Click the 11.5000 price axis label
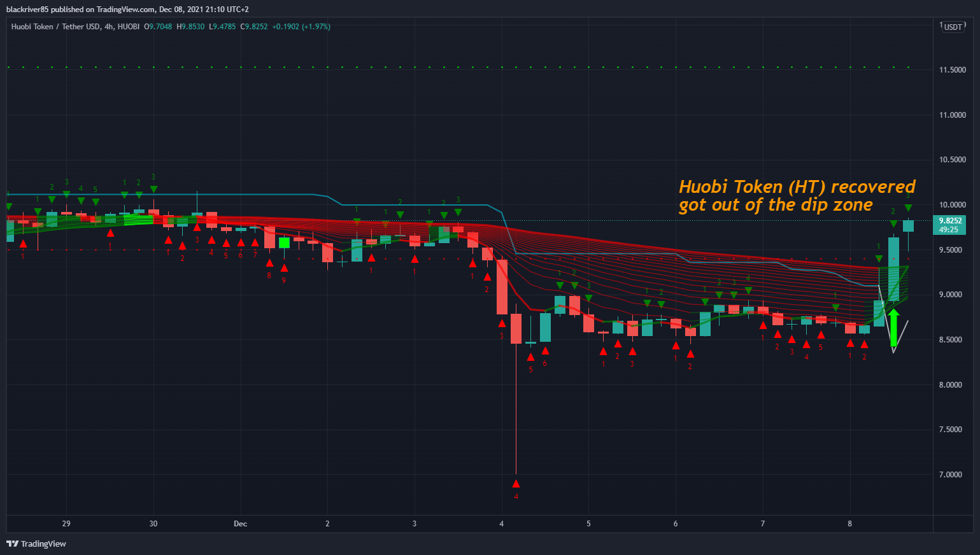The width and height of the screenshot is (980, 555). coord(953,70)
